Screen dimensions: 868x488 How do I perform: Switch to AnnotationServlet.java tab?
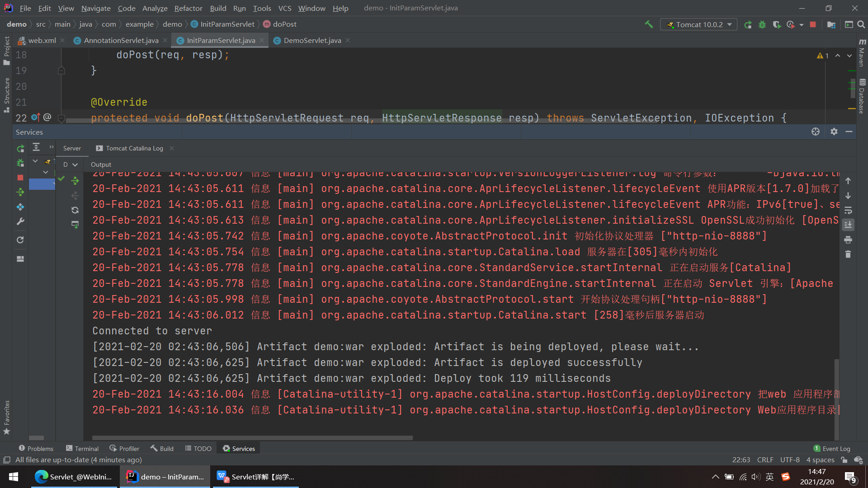point(120,41)
